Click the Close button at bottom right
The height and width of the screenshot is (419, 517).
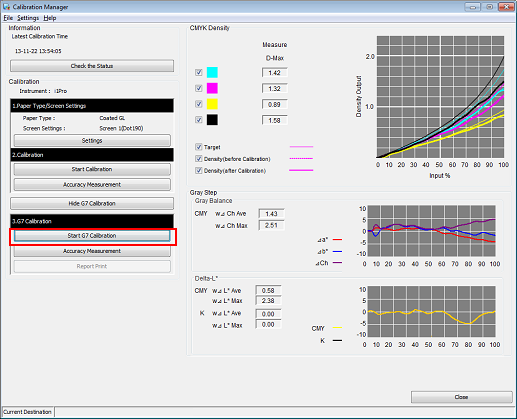[462, 397]
